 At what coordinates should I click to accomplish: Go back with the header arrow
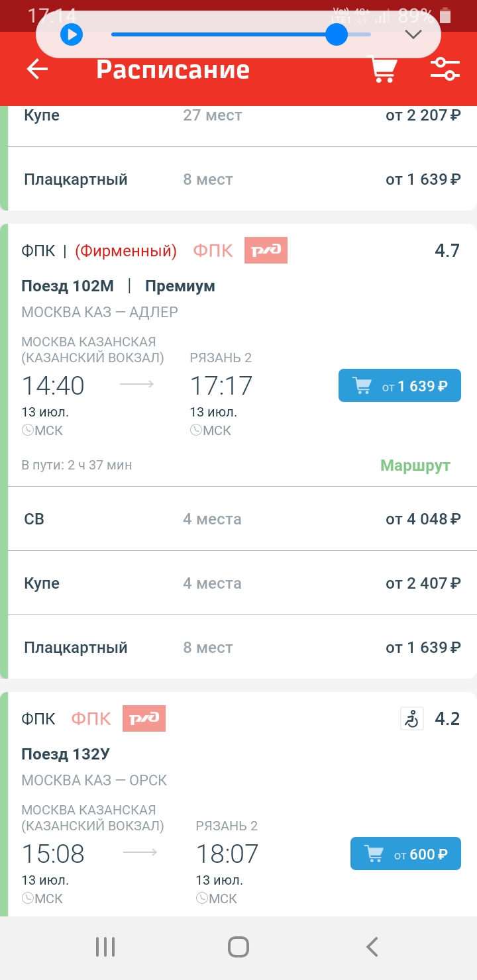tap(37, 70)
